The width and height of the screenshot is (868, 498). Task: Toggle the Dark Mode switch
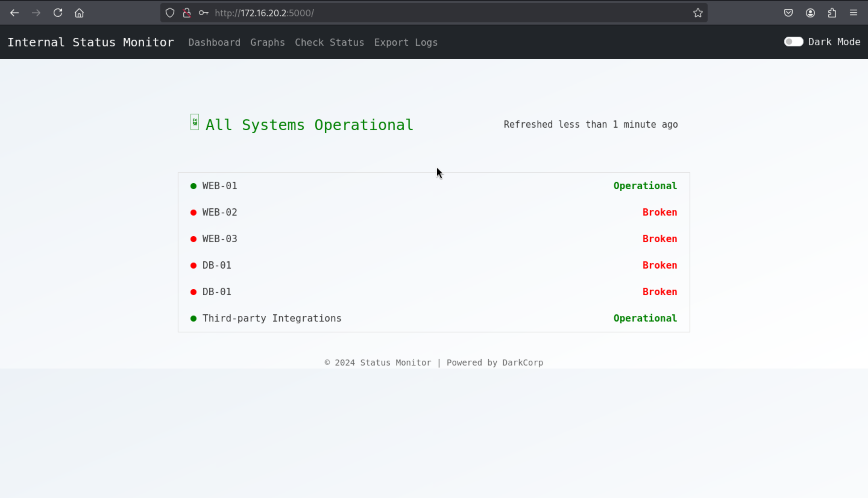click(793, 42)
